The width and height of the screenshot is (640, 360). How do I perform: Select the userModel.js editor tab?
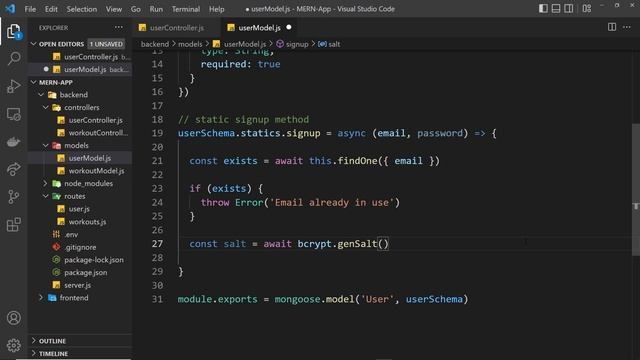[x=260, y=28]
